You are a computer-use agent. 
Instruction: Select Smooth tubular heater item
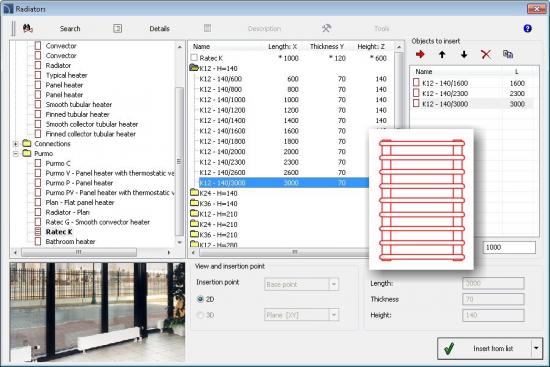[79, 104]
